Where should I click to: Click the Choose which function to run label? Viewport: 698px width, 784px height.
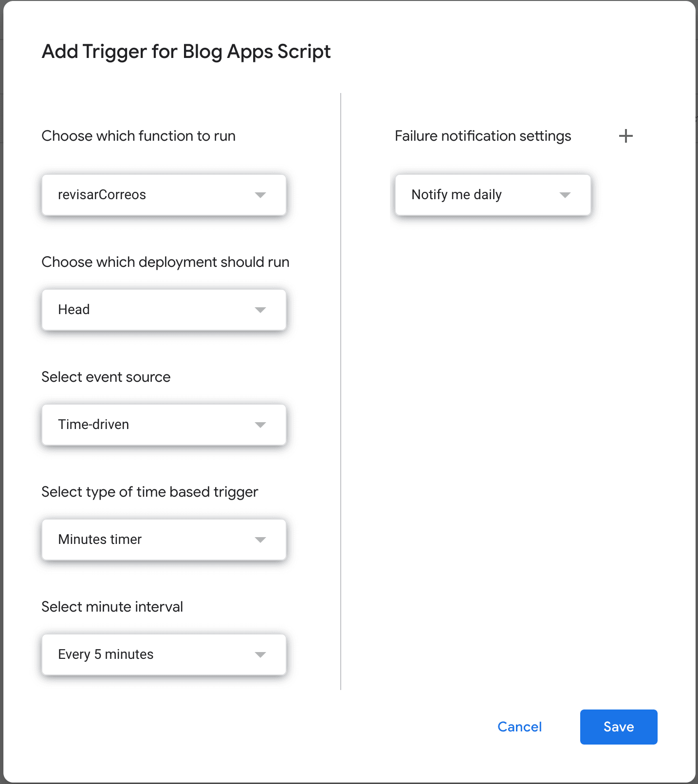tap(138, 136)
